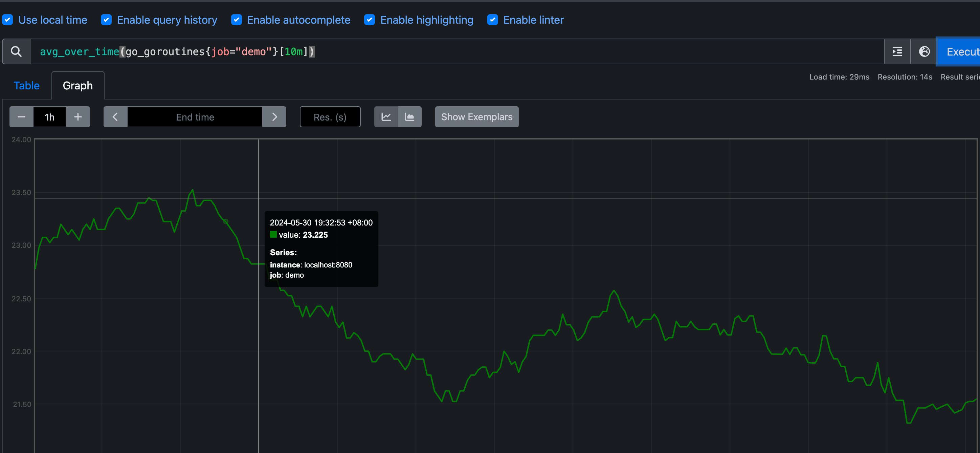Viewport: 980px width, 453px height.
Task: Click the 21.50 y-axis label
Action: pos(22,405)
